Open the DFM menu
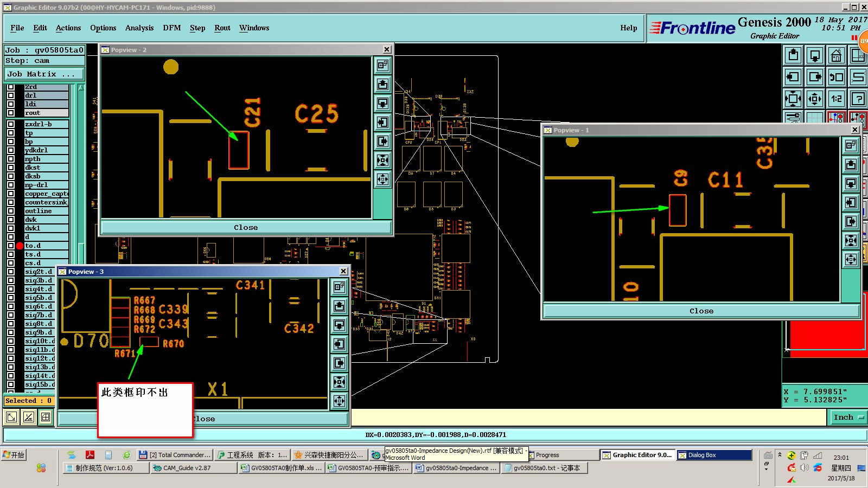The width and height of the screenshot is (868, 488). pos(172,28)
